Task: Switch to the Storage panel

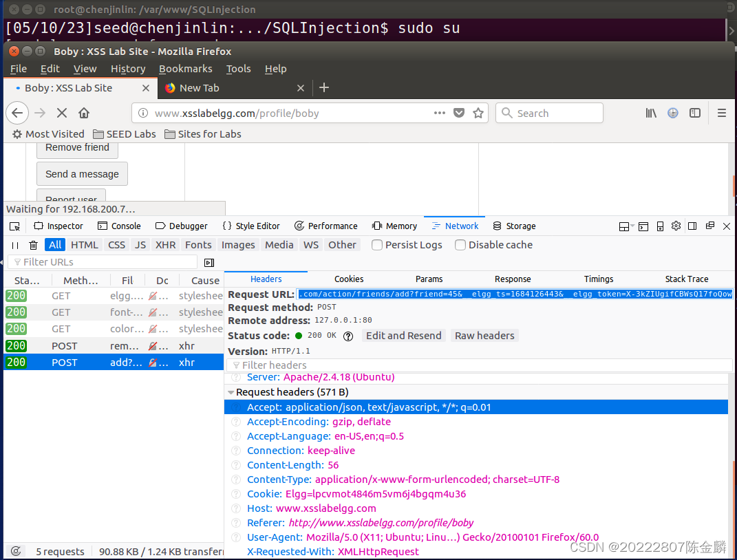Action: click(x=514, y=226)
